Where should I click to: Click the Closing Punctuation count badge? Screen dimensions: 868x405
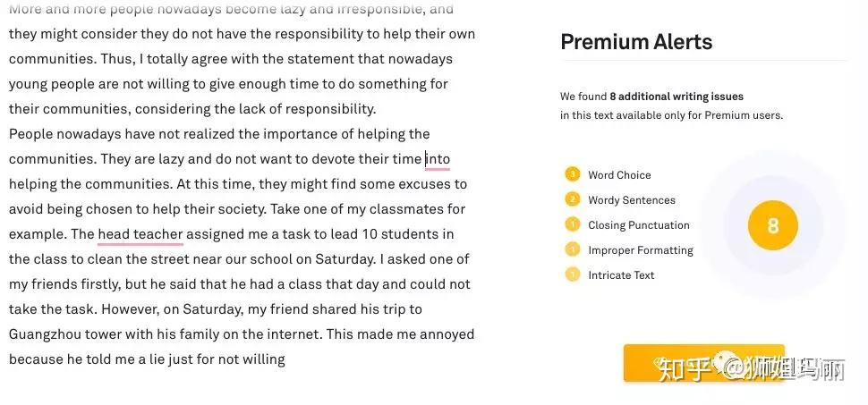tap(573, 225)
